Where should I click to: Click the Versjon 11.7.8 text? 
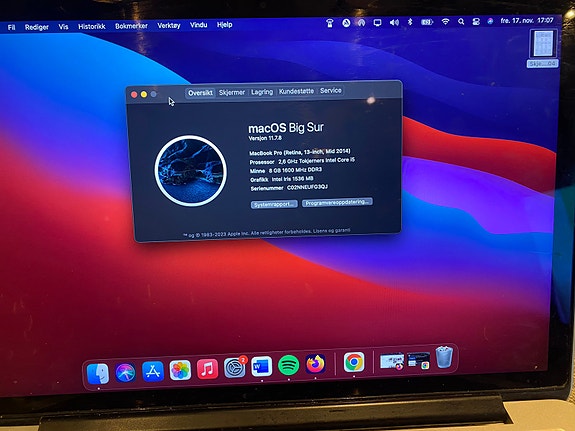click(265, 138)
